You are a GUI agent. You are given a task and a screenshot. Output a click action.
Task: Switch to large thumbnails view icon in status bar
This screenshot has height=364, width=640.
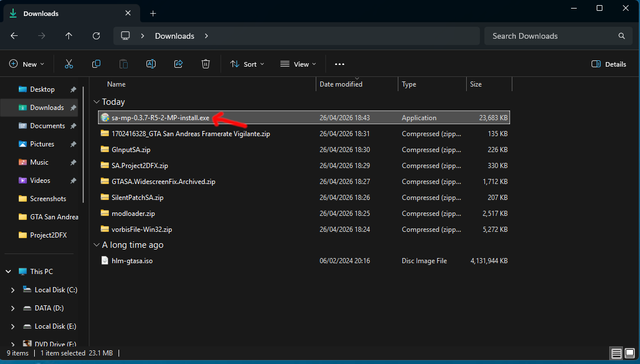(630, 353)
